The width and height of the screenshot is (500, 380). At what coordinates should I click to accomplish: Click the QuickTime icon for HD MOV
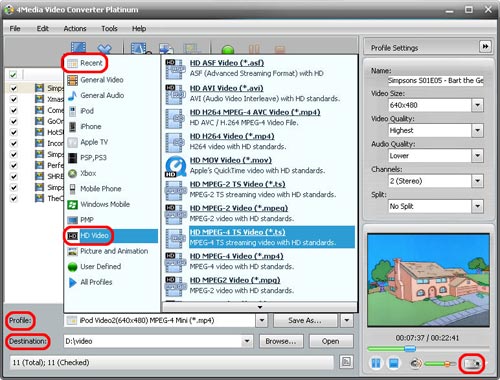(x=176, y=166)
